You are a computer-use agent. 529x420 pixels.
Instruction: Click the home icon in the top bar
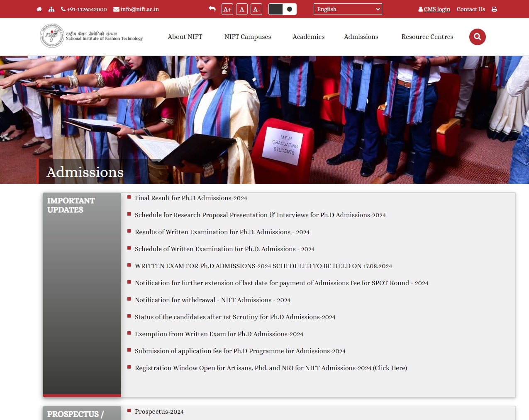39,9
